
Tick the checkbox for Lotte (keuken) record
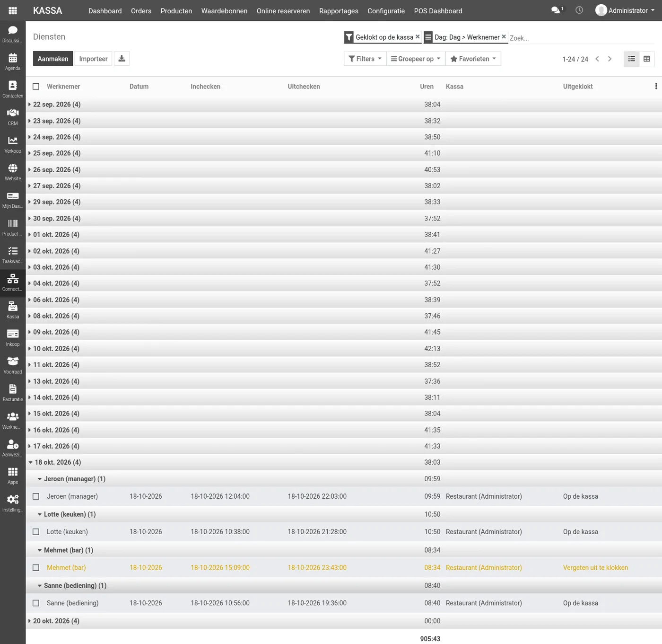point(36,532)
